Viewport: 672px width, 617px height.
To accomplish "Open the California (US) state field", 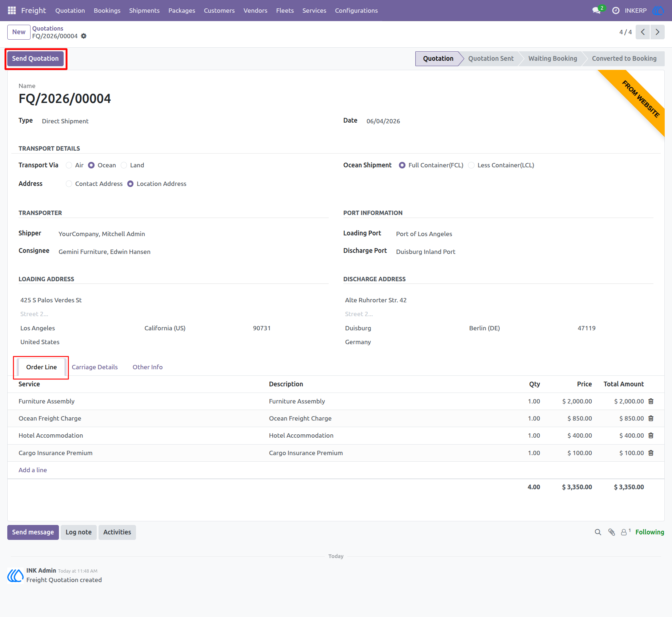I will coord(196,328).
